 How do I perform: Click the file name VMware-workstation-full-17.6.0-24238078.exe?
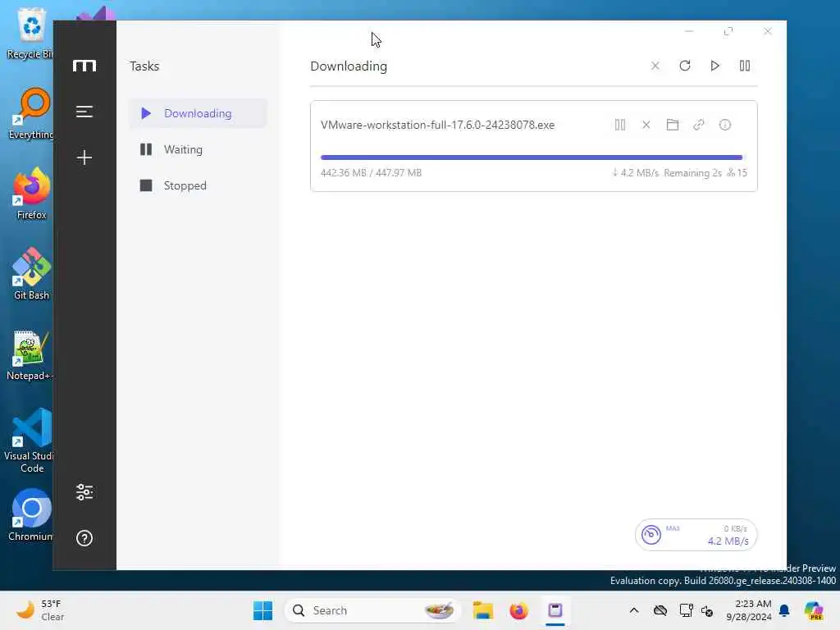(x=438, y=125)
